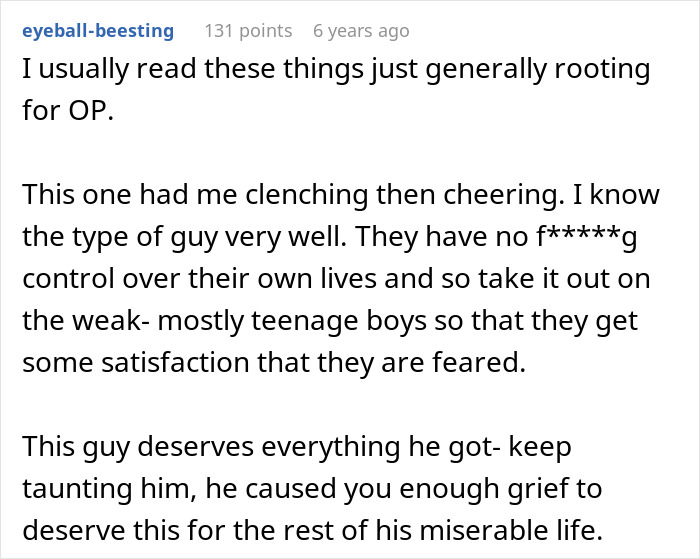Click the 131 points score
This screenshot has height=559, width=700.
click(x=248, y=31)
